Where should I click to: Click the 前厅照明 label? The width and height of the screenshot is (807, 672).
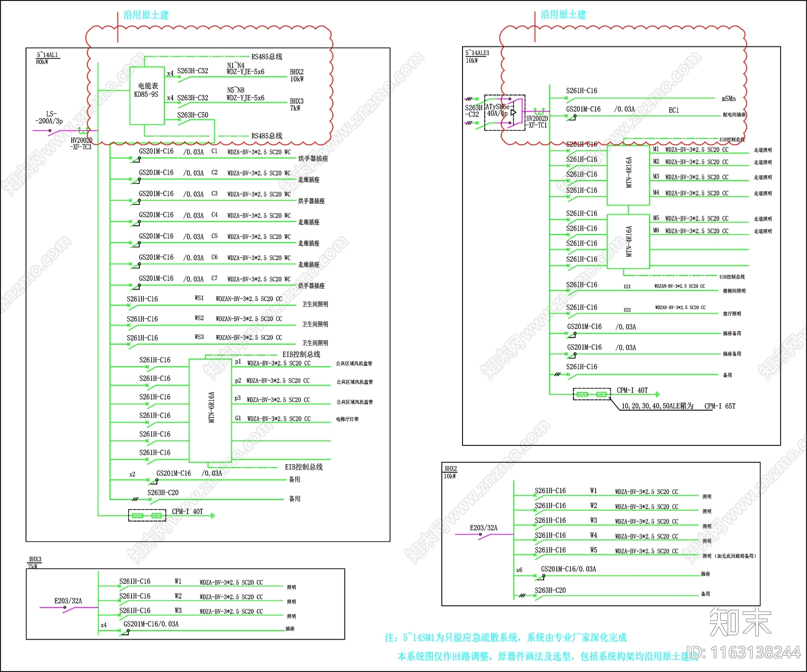click(x=732, y=314)
